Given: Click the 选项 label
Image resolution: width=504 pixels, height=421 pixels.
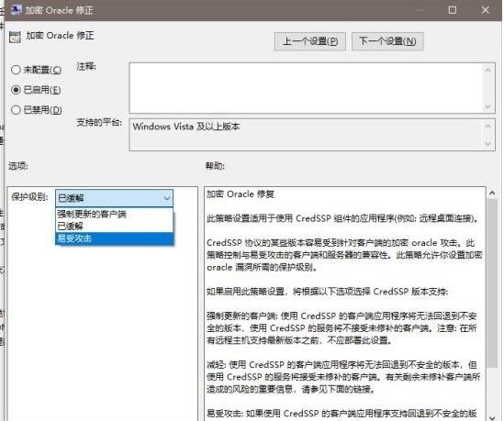Looking at the screenshot, I should pyautogui.click(x=18, y=166).
